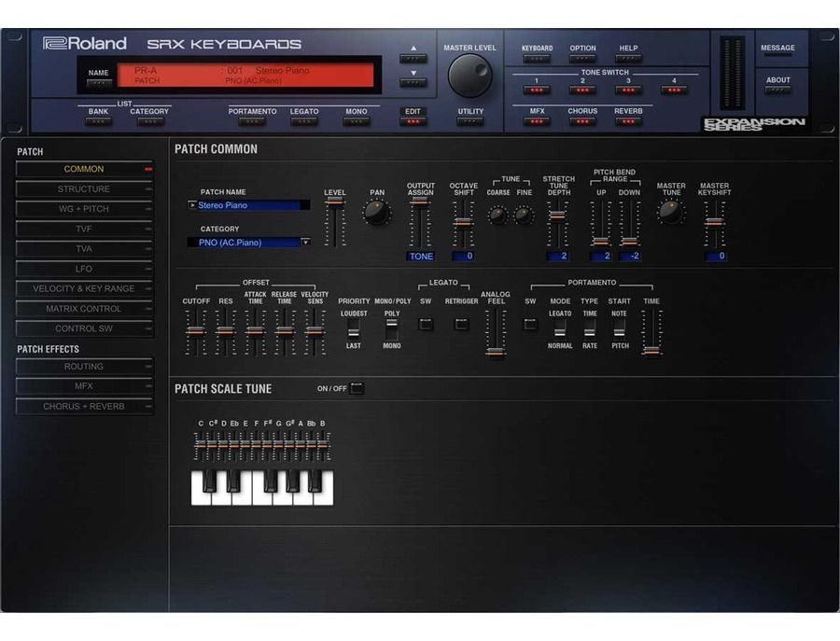840x641 pixels.
Task: Open the HELP menu
Action: tap(628, 58)
